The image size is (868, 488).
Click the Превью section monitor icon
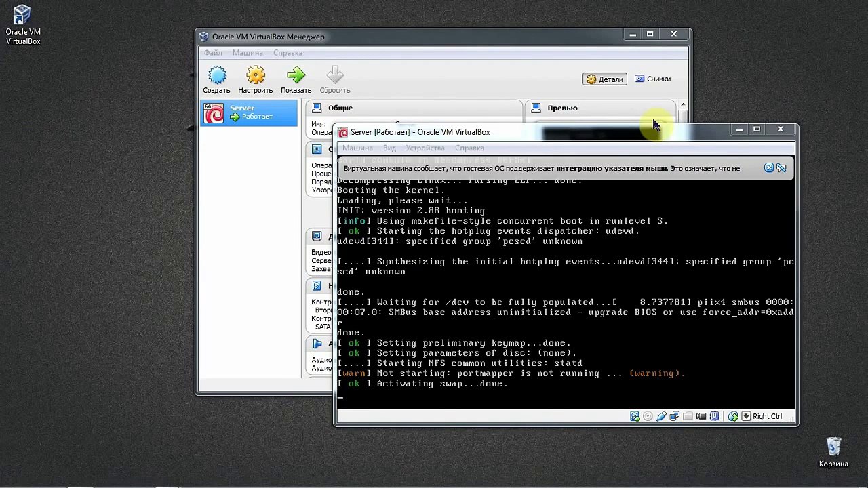[536, 108]
